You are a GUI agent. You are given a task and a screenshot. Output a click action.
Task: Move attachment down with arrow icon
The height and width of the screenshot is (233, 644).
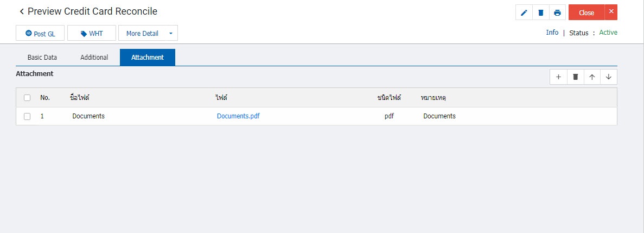609,77
